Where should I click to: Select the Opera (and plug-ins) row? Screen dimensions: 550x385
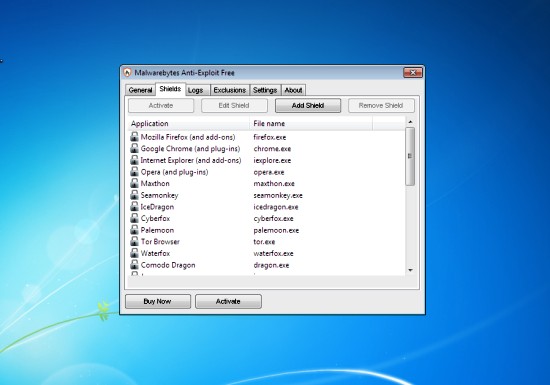[266, 172]
